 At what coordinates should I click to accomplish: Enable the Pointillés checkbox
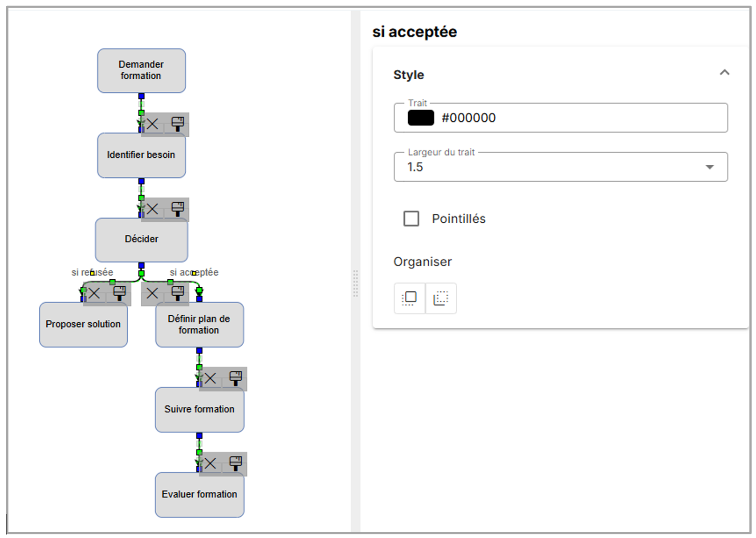pos(411,219)
